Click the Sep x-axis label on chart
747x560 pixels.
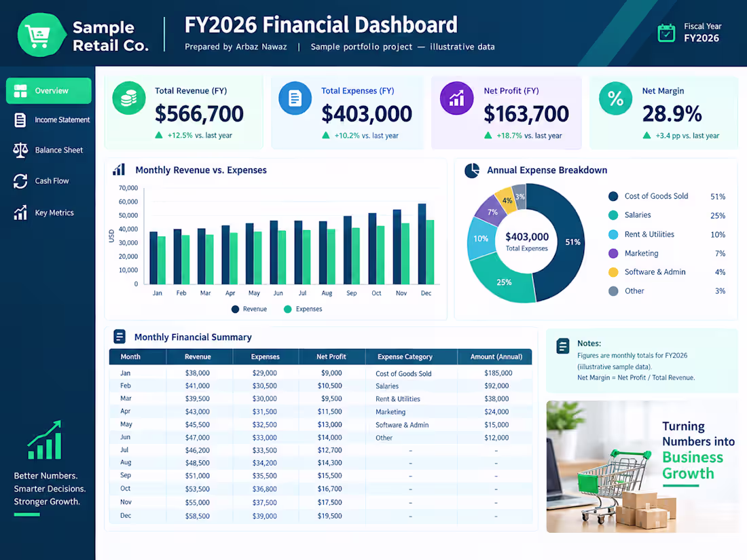tap(352, 293)
